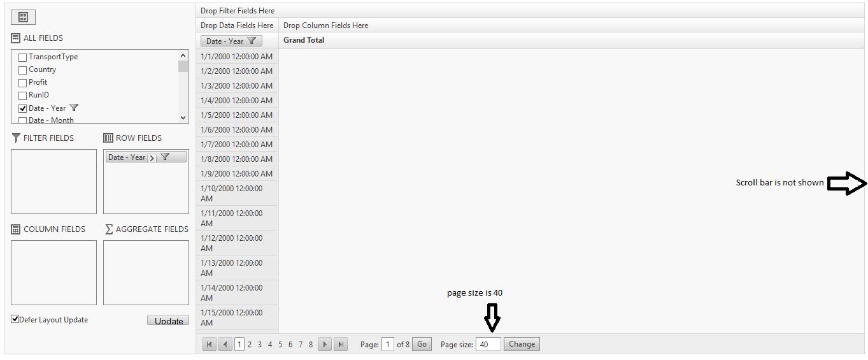Image resolution: width=868 pixels, height=360 pixels.
Task: Click the Date - Year row field header
Action: point(231,41)
